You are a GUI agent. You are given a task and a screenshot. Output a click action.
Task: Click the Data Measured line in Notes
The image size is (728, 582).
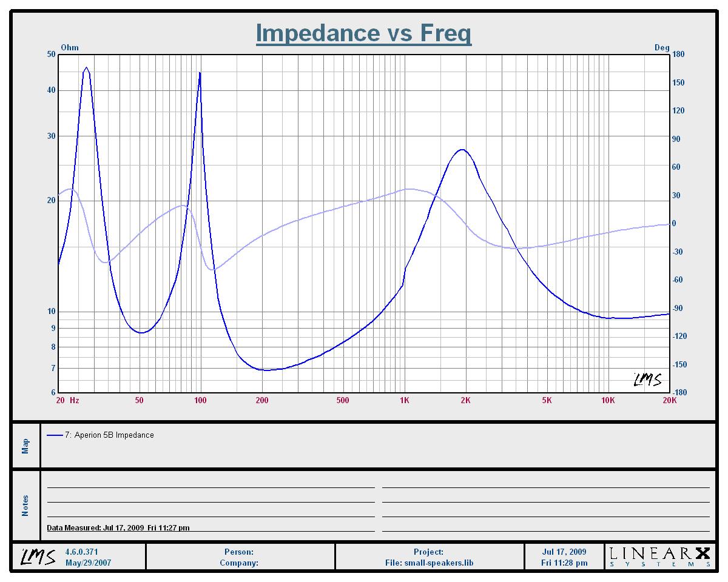coord(118,528)
